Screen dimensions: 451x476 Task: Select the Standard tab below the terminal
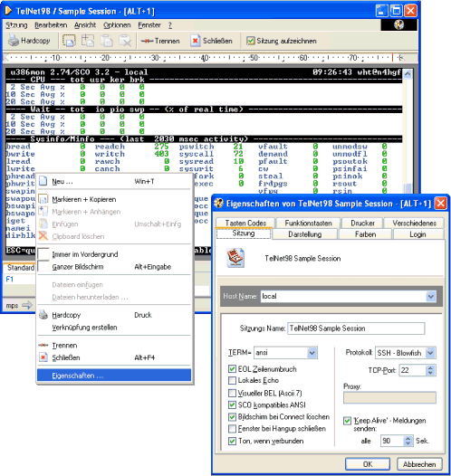pyautogui.click(x=19, y=268)
